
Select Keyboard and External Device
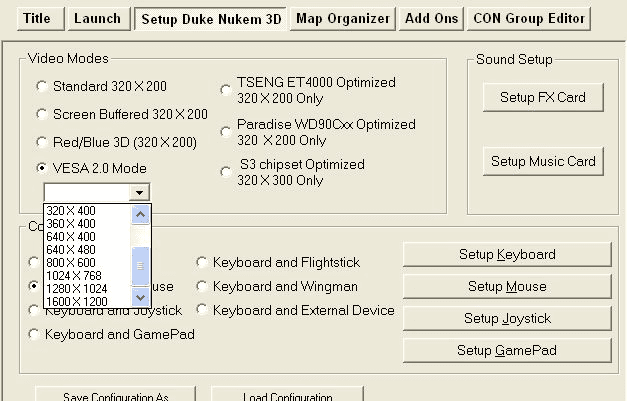click(x=202, y=310)
